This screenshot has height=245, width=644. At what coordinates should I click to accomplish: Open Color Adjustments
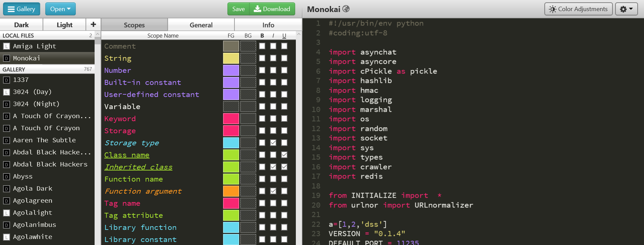point(579,9)
